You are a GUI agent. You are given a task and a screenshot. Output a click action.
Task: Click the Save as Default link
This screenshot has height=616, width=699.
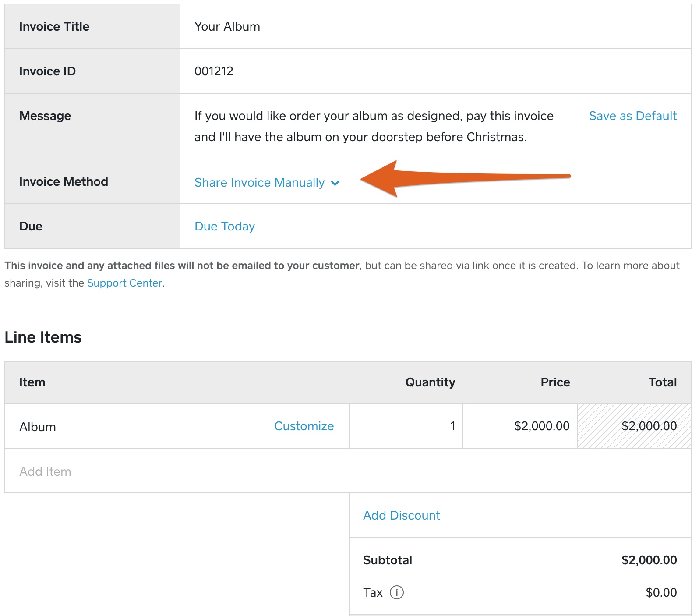632,116
